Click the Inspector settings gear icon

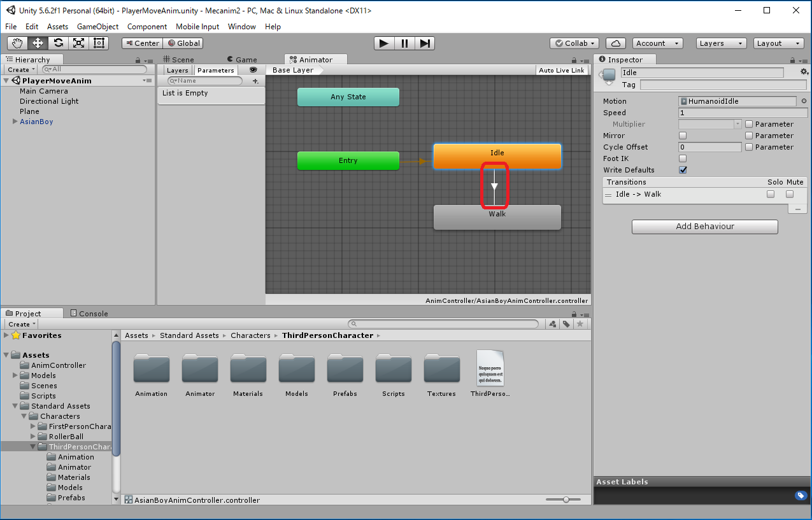click(804, 72)
